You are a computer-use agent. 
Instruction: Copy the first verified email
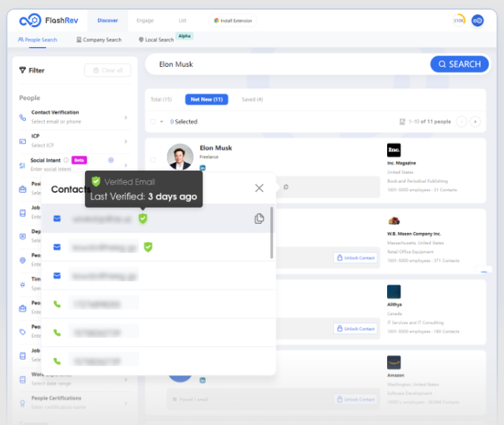tap(259, 219)
